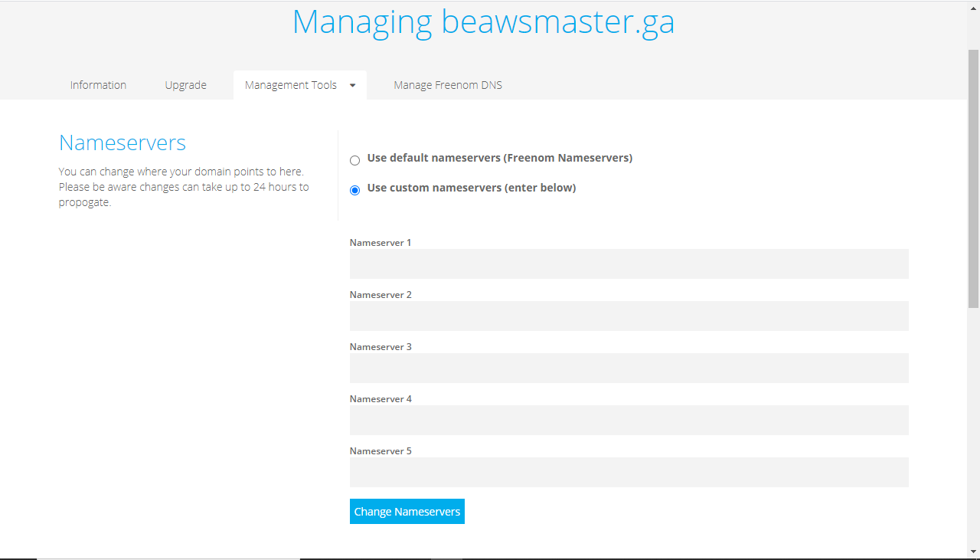Focus the Nameserver 5 input field
This screenshot has width=980, height=560.
629,472
